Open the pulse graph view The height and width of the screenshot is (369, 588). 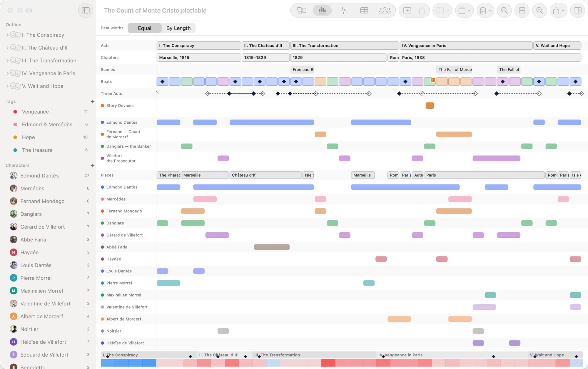coord(343,10)
